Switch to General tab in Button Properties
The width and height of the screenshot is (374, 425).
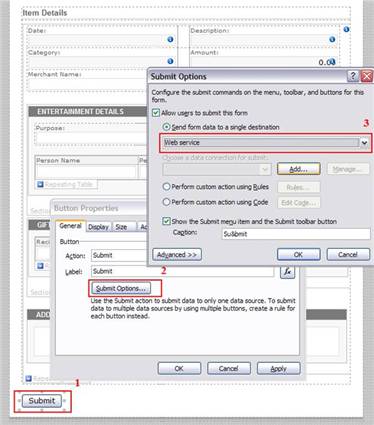pyautogui.click(x=70, y=226)
